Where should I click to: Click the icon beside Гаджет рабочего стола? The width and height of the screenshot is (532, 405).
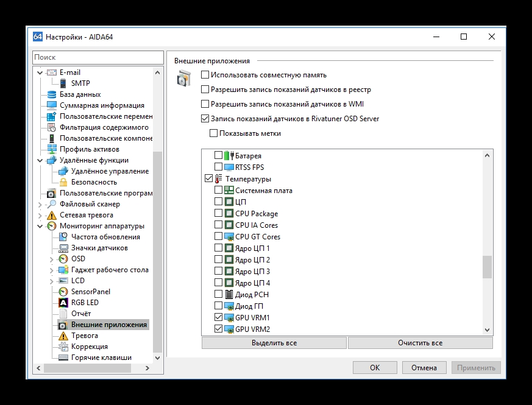(63, 270)
